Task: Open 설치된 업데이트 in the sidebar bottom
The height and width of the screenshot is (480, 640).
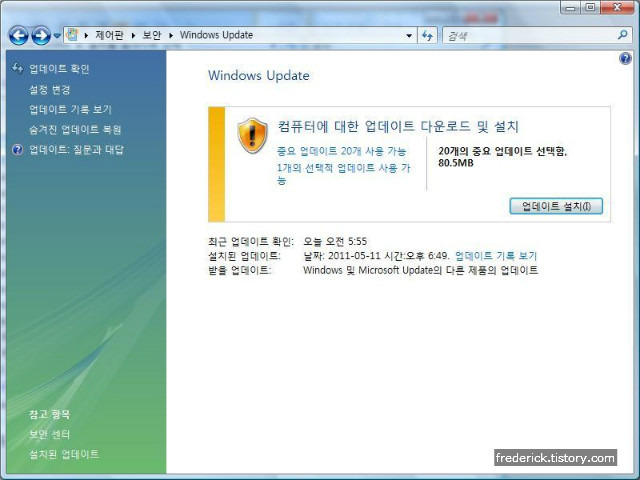Action: 64,454
